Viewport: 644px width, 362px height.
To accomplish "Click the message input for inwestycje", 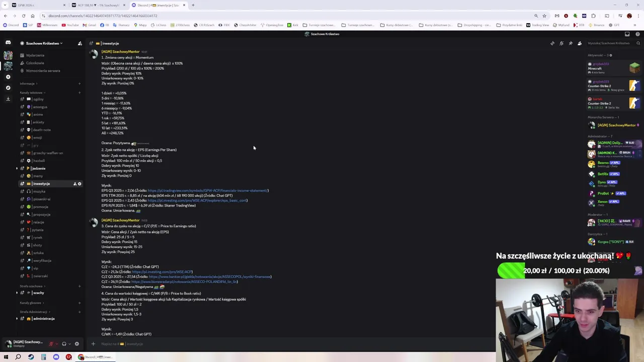I will click(x=292, y=344).
